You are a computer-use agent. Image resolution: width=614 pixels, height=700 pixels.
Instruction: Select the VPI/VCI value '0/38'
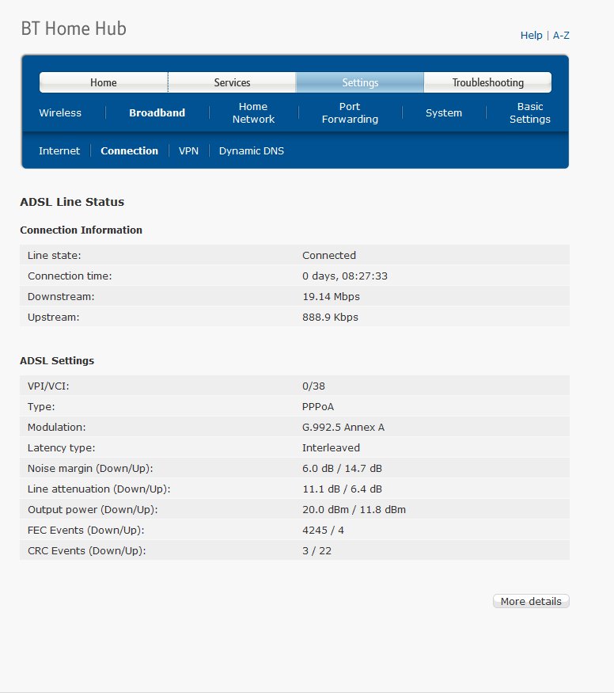tap(313, 386)
